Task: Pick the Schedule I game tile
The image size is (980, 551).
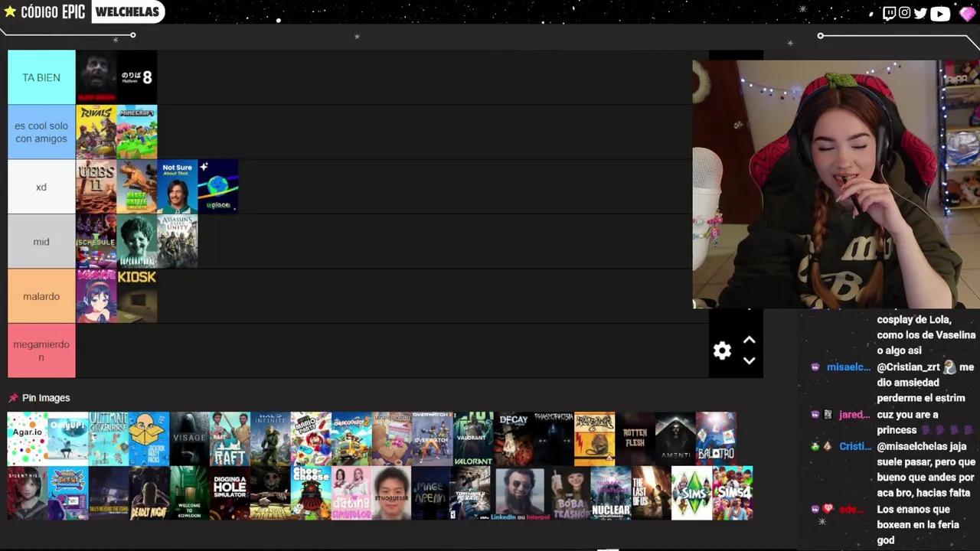Action: 96,242
